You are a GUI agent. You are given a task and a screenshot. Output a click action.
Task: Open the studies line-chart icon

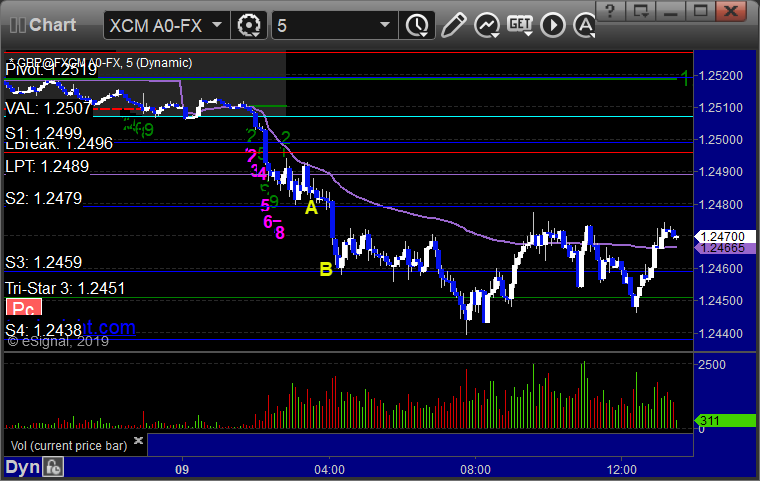[487, 25]
